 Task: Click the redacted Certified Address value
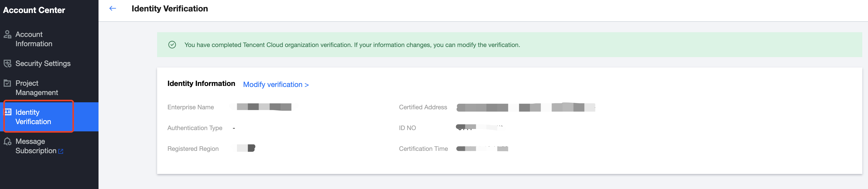(x=526, y=107)
